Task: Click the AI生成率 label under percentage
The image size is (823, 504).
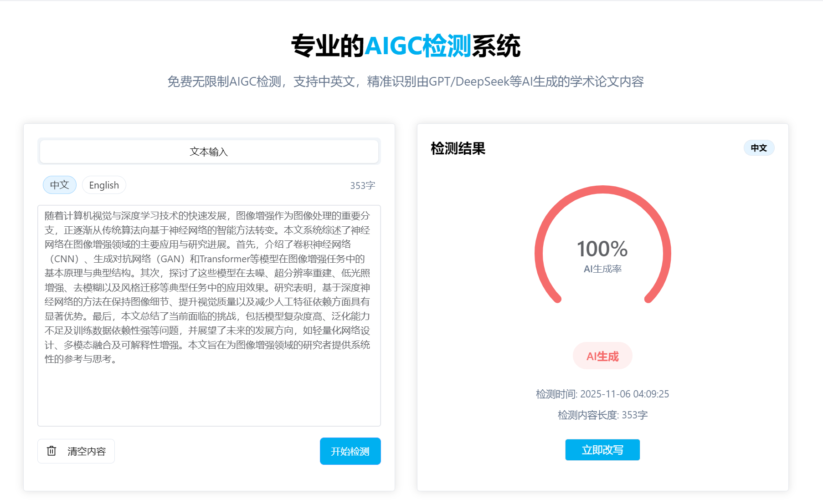Action: coord(602,269)
